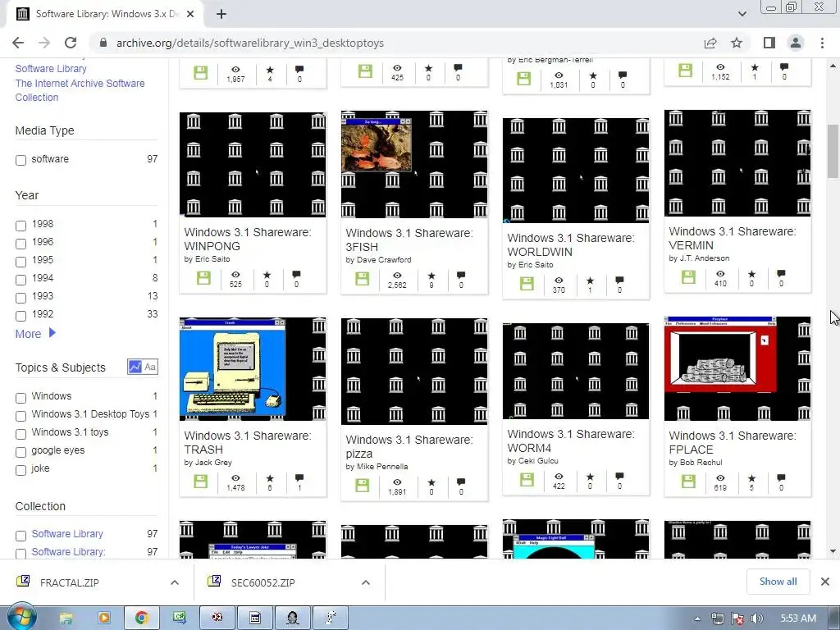
Task: Reload the archive.org page
Action: coord(71,43)
